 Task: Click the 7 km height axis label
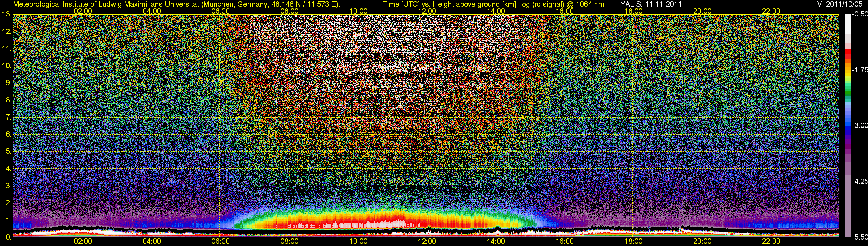coord(8,117)
